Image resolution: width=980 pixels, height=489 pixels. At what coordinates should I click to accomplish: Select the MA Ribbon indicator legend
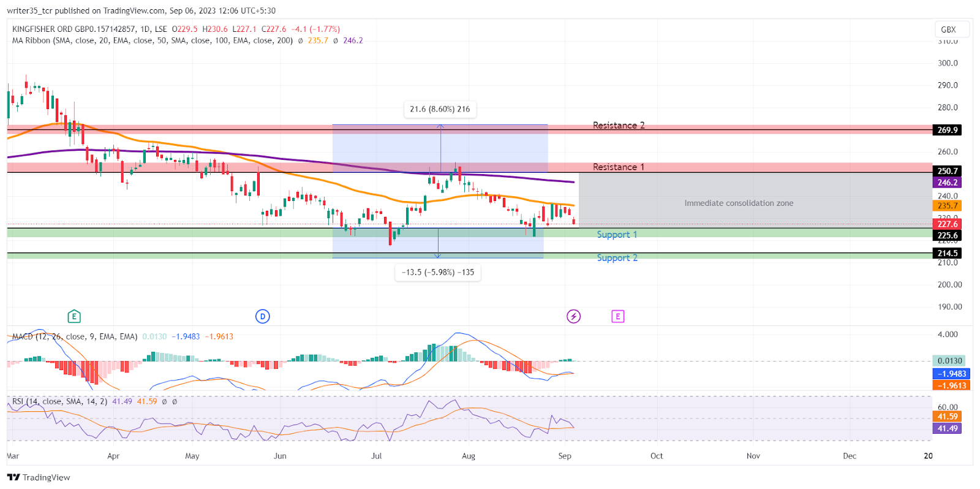click(153, 40)
